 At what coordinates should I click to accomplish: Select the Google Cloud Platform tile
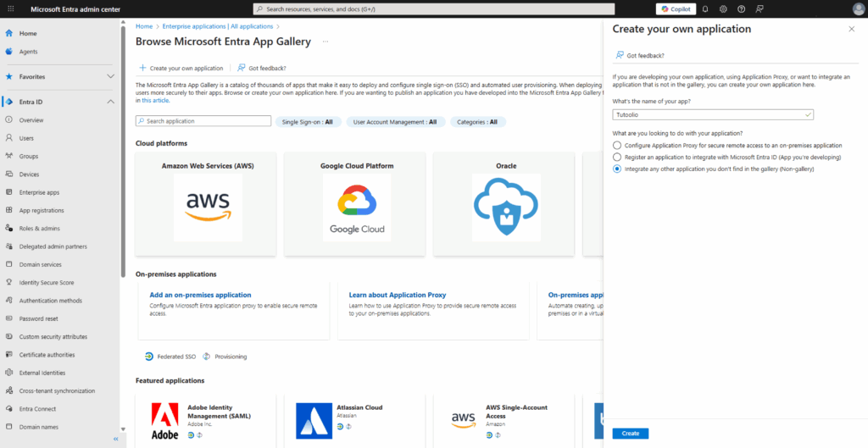click(x=357, y=203)
